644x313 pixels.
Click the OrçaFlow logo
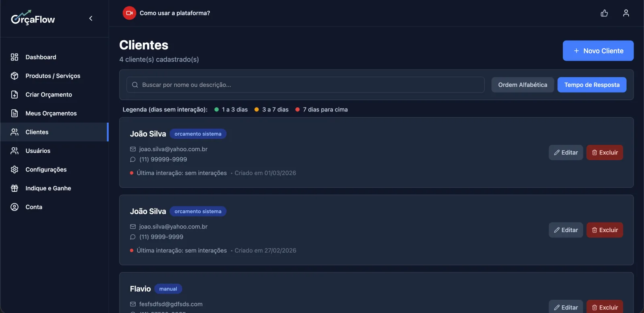[x=33, y=18]
